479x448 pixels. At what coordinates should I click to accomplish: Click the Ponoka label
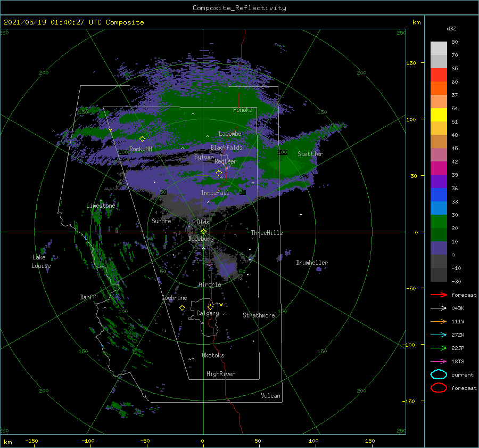[243, 110]
